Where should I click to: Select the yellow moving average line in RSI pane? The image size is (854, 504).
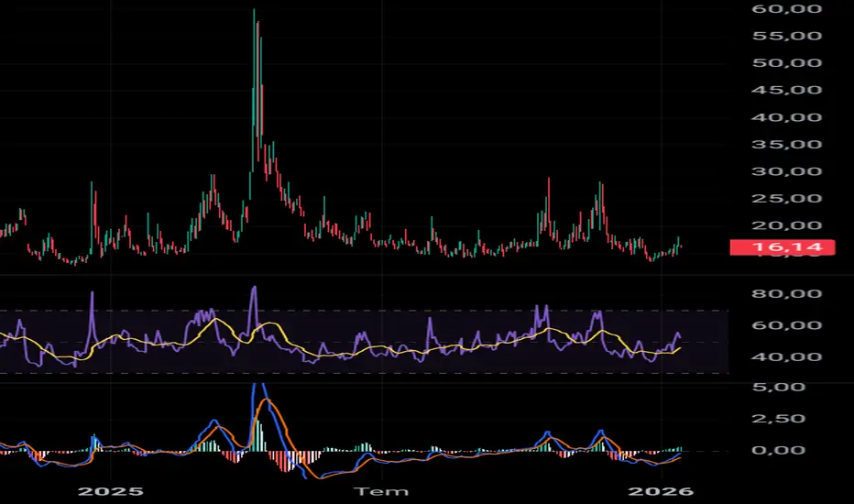(215, 320)
